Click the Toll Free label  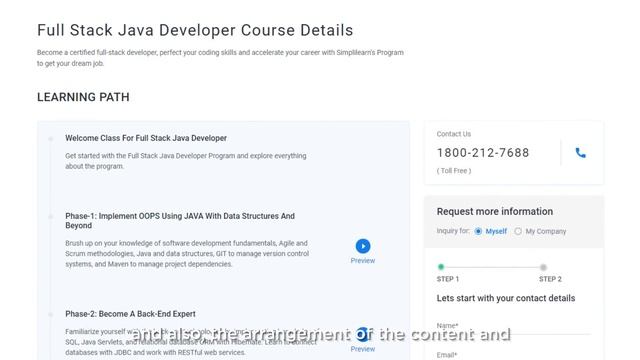click(454, 171)
